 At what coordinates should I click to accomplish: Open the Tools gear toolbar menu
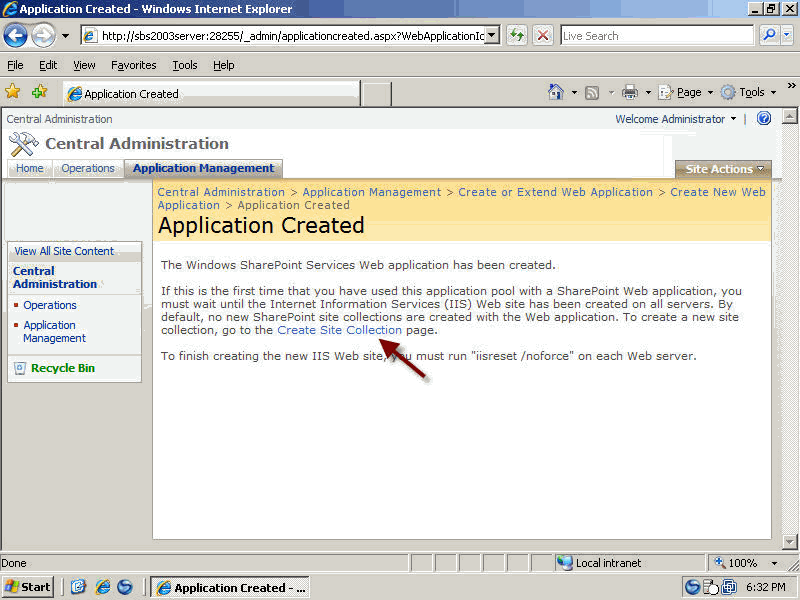[748, 92]
